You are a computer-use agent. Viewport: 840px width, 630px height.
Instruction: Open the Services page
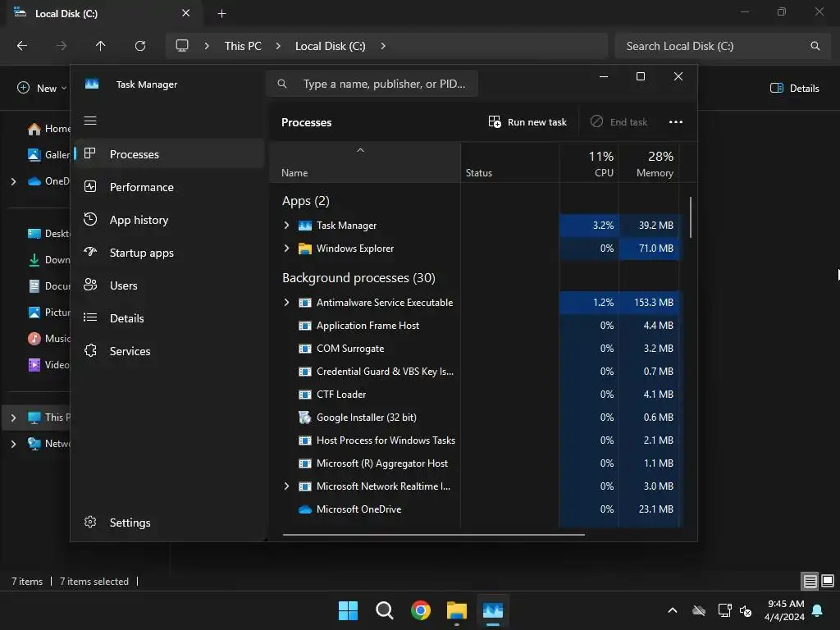[x=169, y=351]
